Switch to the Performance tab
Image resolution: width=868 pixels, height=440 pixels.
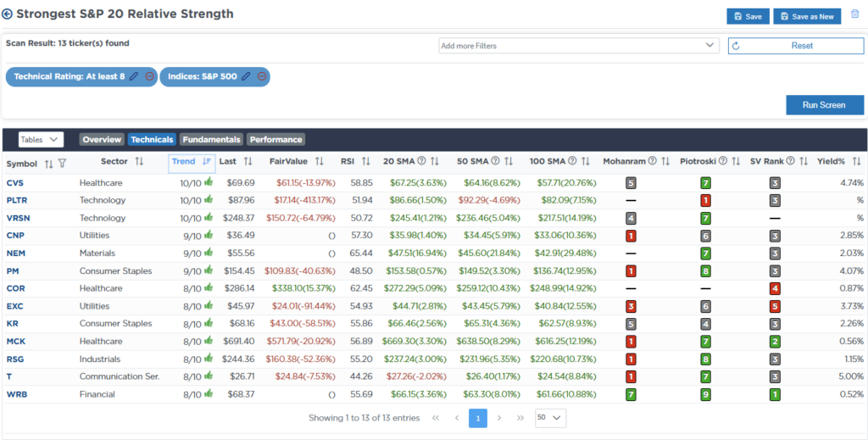(275, 140)
